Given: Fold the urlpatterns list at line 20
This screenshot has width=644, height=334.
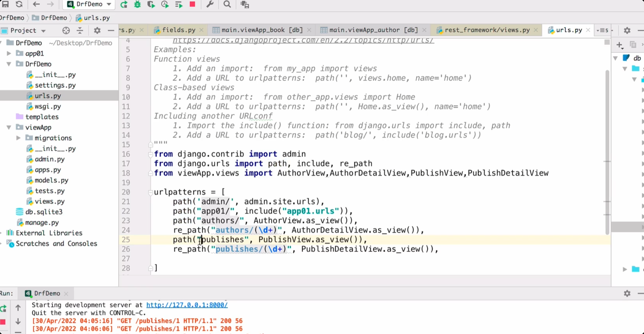Looking at the screenshot, I should (x=150, y=192).
